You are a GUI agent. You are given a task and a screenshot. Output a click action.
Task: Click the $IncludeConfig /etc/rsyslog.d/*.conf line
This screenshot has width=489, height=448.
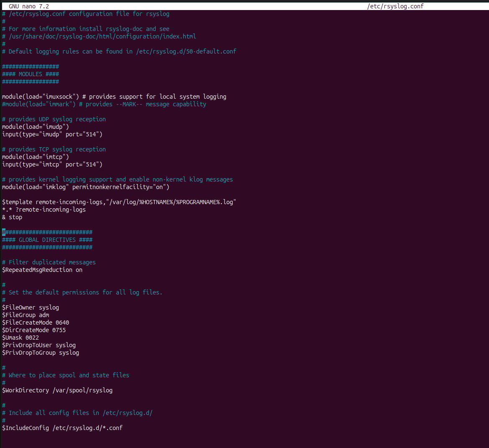62,428
